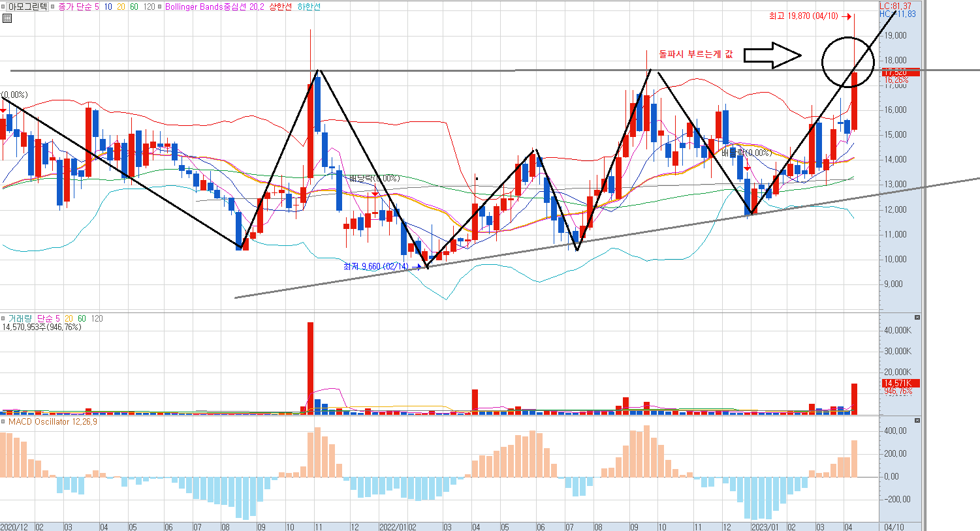Select the price 120 moving average legend
The width and height of the screenshot is (980, 531).
[149, 7]
